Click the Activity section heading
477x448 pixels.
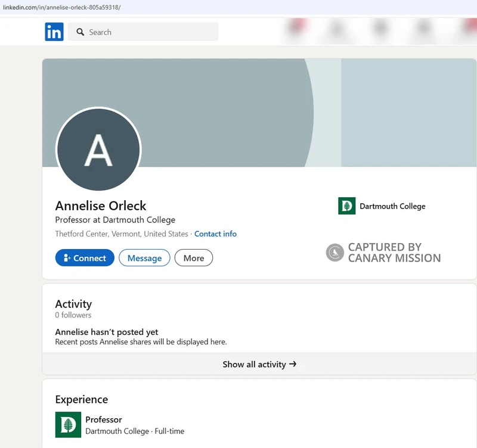[73, 304]
